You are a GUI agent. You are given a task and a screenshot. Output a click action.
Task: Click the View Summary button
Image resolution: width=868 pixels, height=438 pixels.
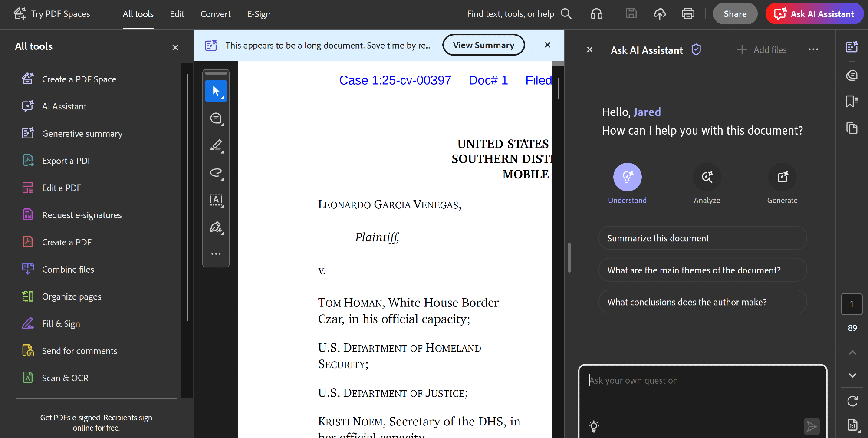[483, 45]
